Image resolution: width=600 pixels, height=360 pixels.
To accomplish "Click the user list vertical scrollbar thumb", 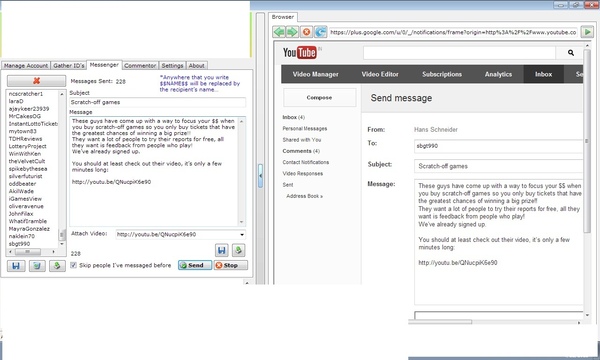I will tap(62, 234).
